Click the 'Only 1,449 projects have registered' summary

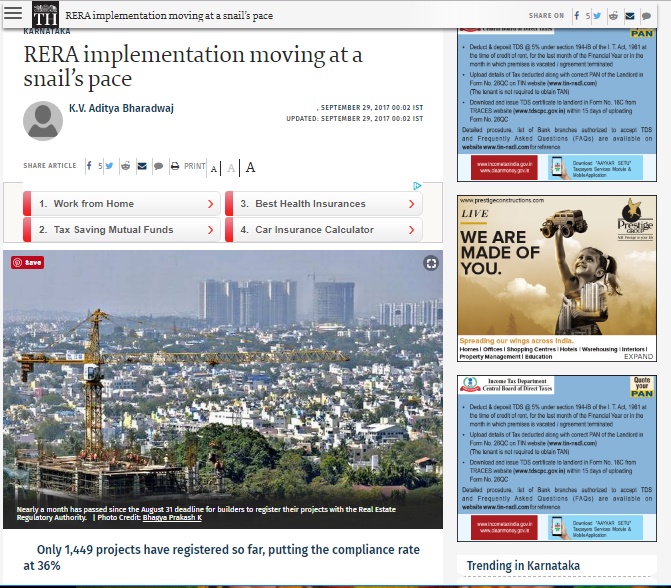click(222, 557)
